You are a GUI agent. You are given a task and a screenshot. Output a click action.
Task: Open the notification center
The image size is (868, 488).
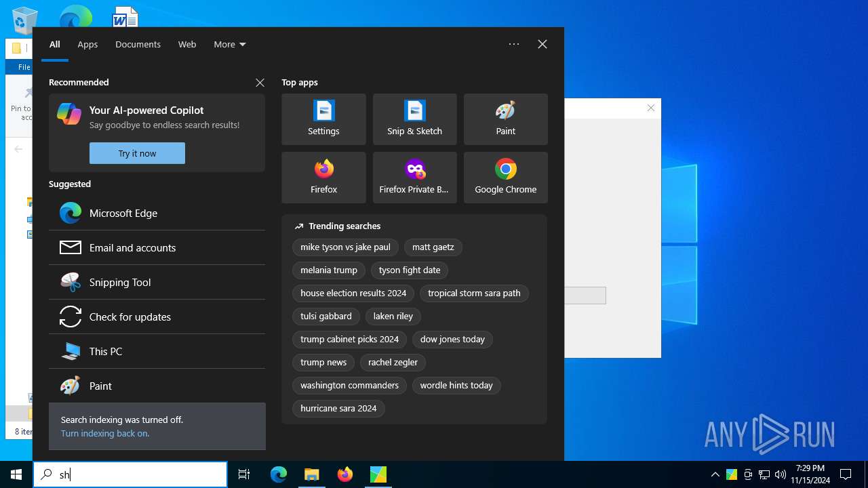pos(846,474)
